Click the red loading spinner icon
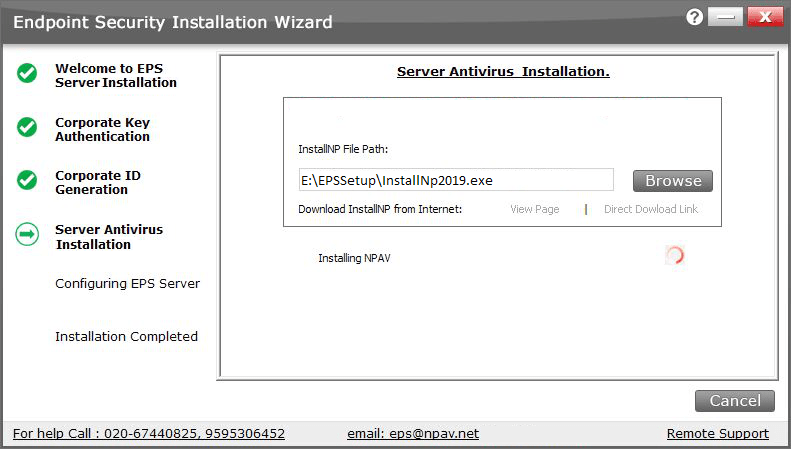 click(675, 256)
